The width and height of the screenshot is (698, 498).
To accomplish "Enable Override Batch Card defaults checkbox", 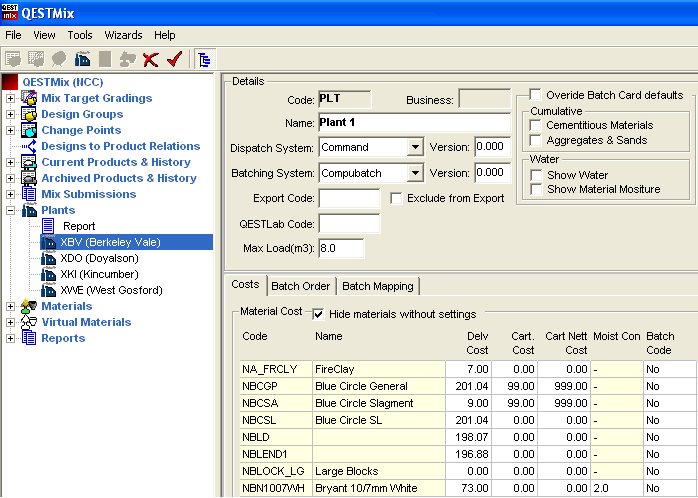I will pyautogui.click(x=536, y=95).
